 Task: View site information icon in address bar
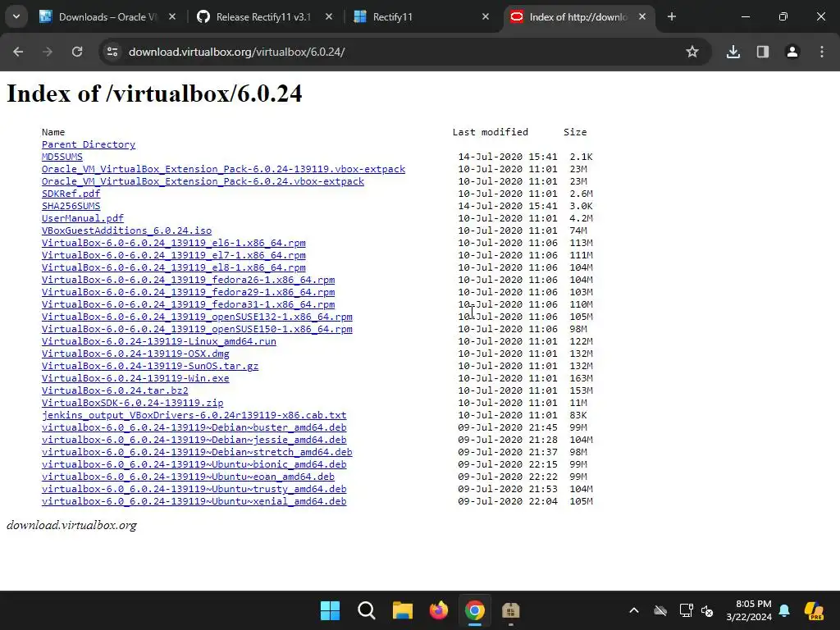point(112,52)
